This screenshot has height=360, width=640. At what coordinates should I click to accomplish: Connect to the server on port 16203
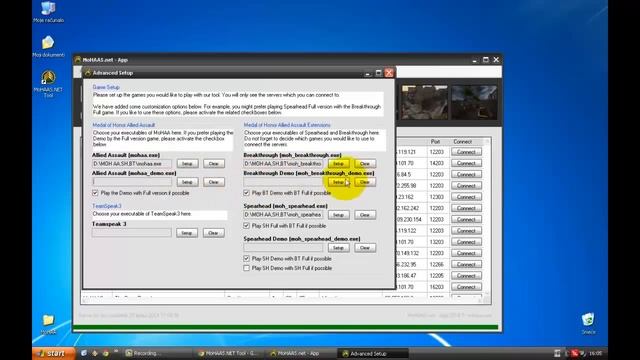466,287
